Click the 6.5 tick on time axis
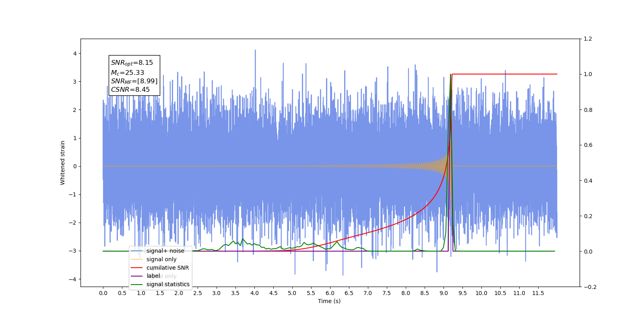Image resolution: width=644 pixels, height=322 pixels. click(x=349, y=293)
